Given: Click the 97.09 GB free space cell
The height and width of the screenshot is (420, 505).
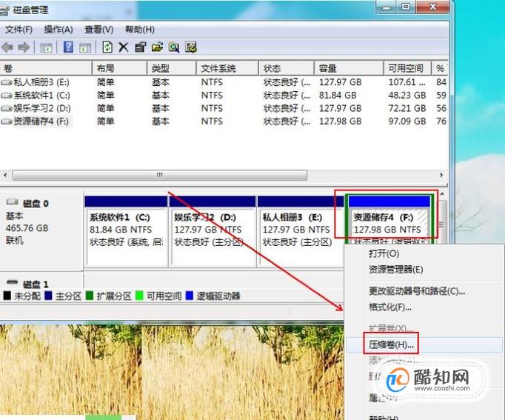Looking at the screenshot, I should (407, 121).
